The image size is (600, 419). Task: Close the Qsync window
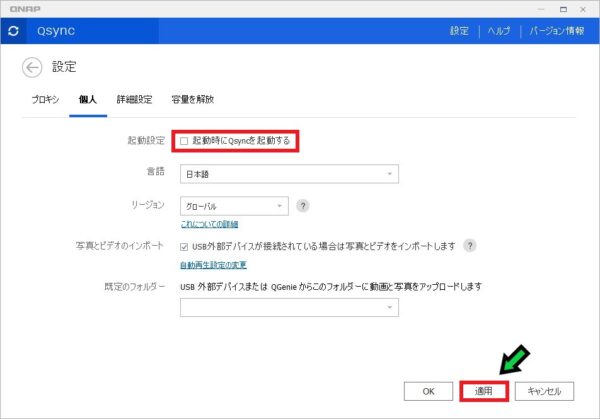pyautogui.click(x=583, y=9)
